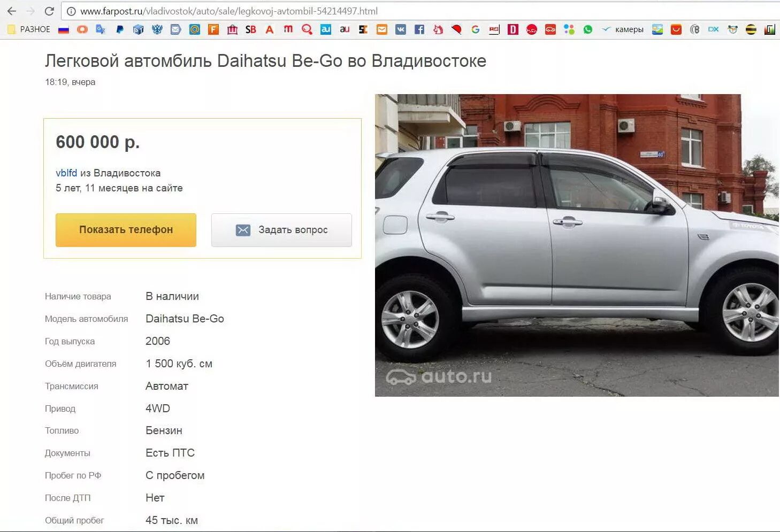Open the Google G bookmark
Image resolution: width=780 pixels, height=532 pixels.
point(475,29)
